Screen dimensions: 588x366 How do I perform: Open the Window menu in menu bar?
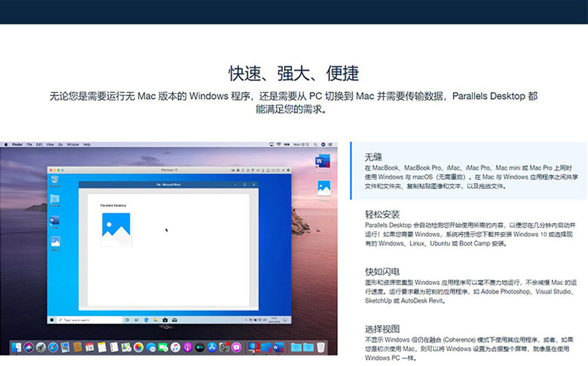coord(73,144)
